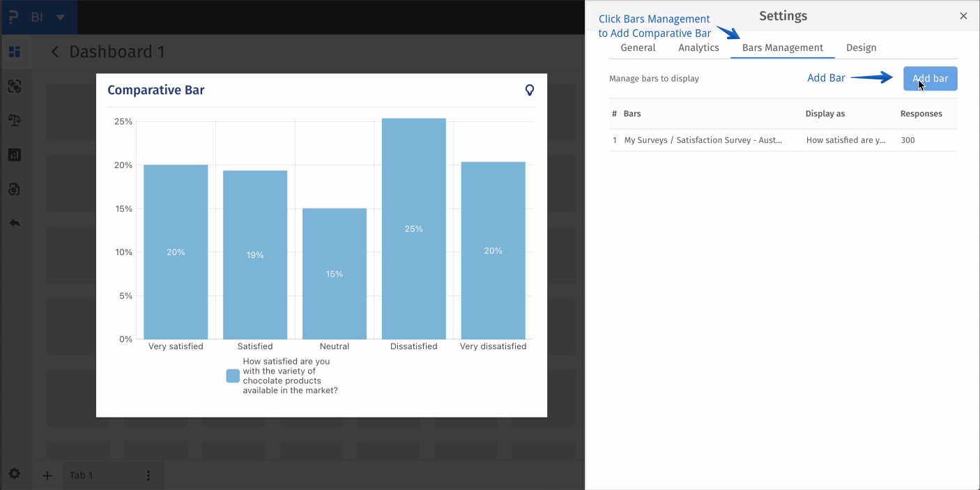Click the back arrow icon in sidebar
This screenshot has width=980, height=490.
pos(15,223)
